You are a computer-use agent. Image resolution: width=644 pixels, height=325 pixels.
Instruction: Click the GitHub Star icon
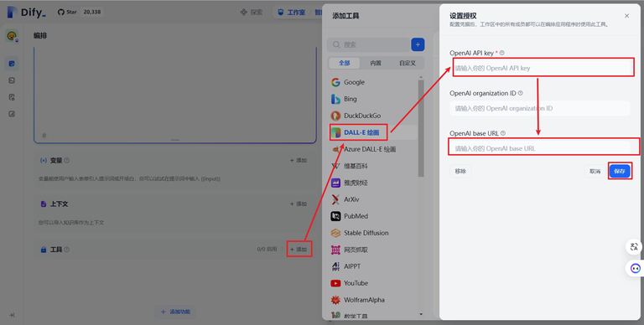point(60,13)
